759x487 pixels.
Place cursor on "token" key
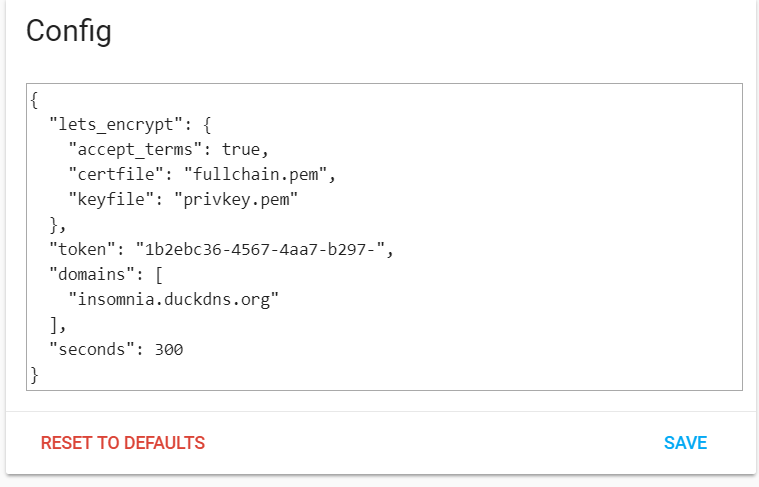[x=82, y=249]
